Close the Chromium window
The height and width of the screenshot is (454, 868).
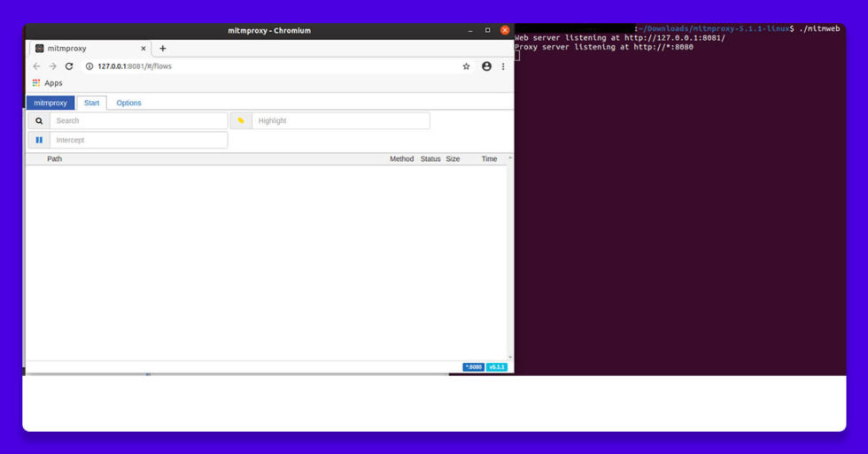[505, 30]
